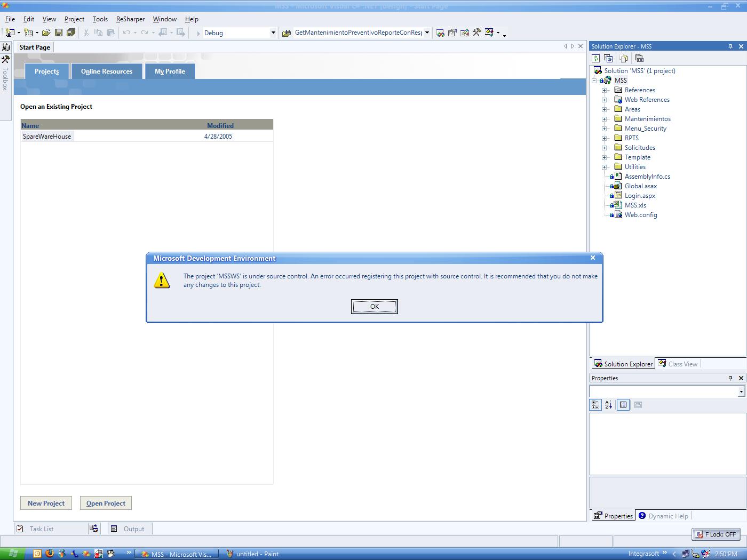Click the Class View toolbar icon
The height and width of the screenshot is (560, 747).
point(489,33)
